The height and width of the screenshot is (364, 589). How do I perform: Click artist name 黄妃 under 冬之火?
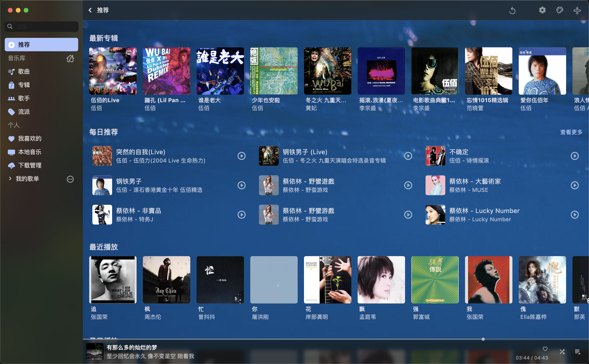click(311, 108)
